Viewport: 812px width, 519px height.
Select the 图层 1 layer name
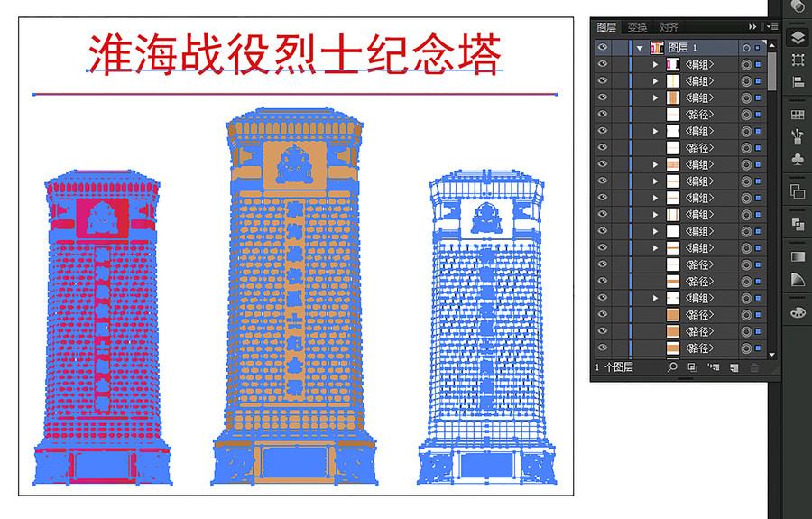coord(683,48)
